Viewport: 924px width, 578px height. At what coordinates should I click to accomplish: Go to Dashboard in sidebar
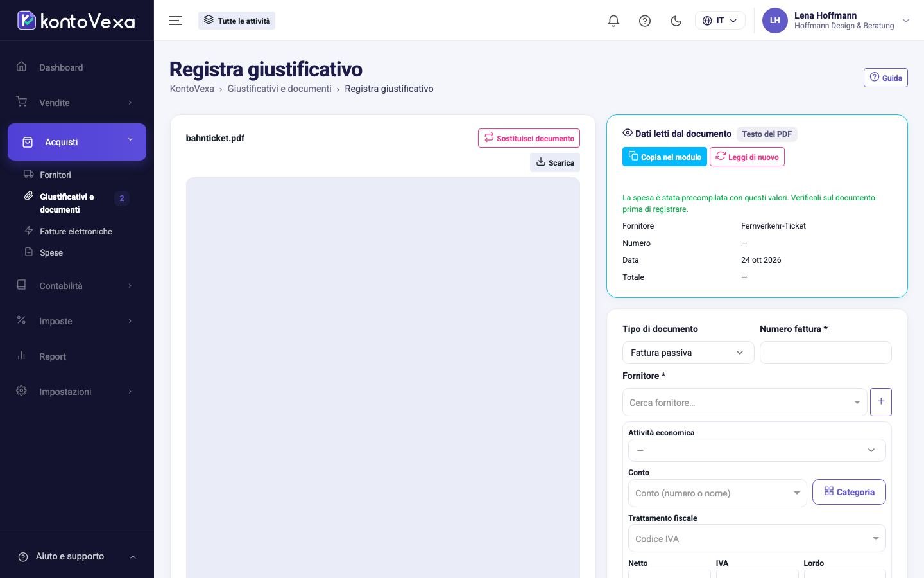(x=77, y=67)
